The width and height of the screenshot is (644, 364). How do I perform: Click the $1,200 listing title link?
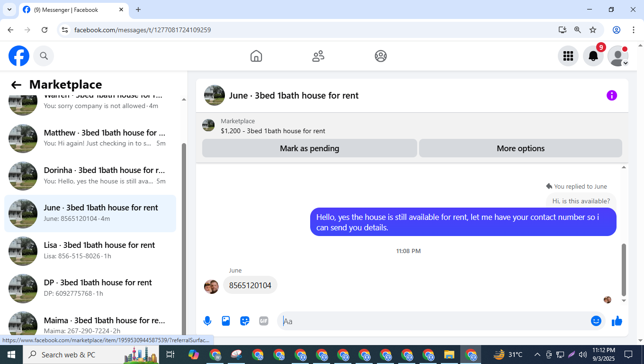coord(273,131)
